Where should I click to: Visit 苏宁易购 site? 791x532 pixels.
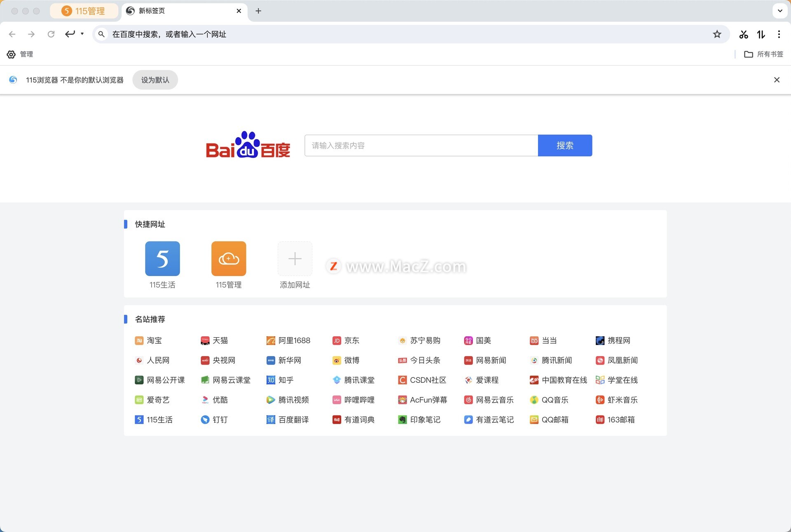[419, 340]
